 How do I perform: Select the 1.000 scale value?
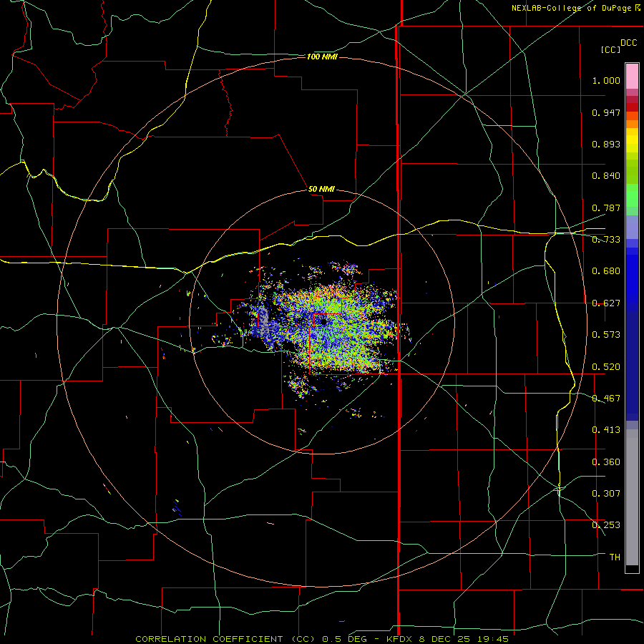click(x=606, y=80)
